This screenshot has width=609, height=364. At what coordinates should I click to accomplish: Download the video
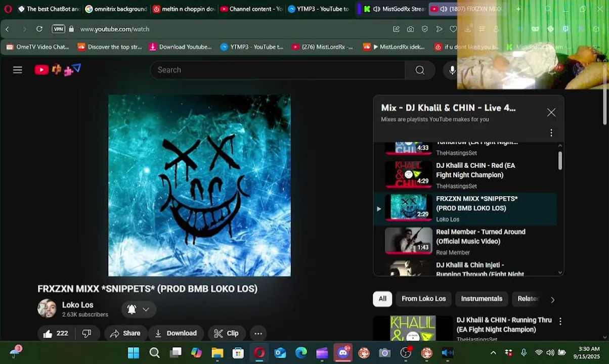coord(176,333)
